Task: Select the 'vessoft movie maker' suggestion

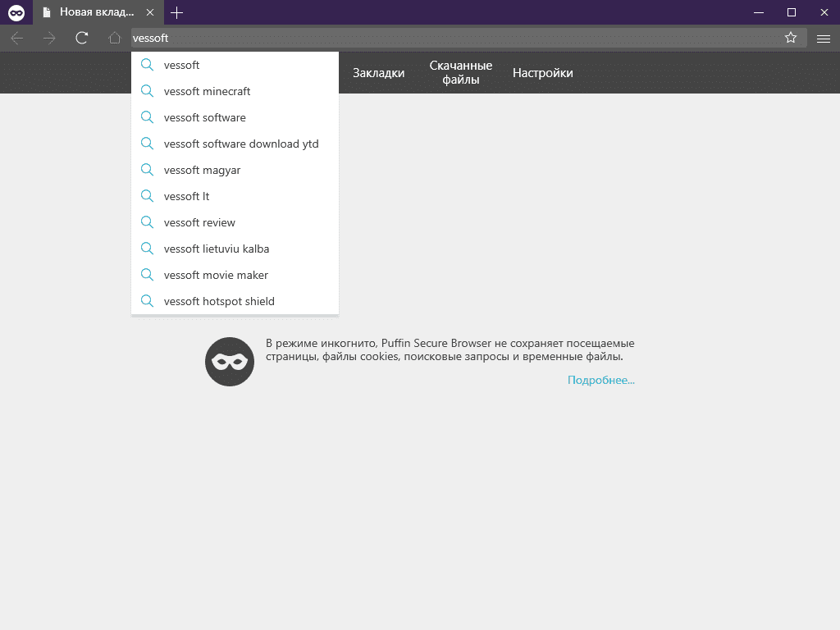Action: pos(235,275)
